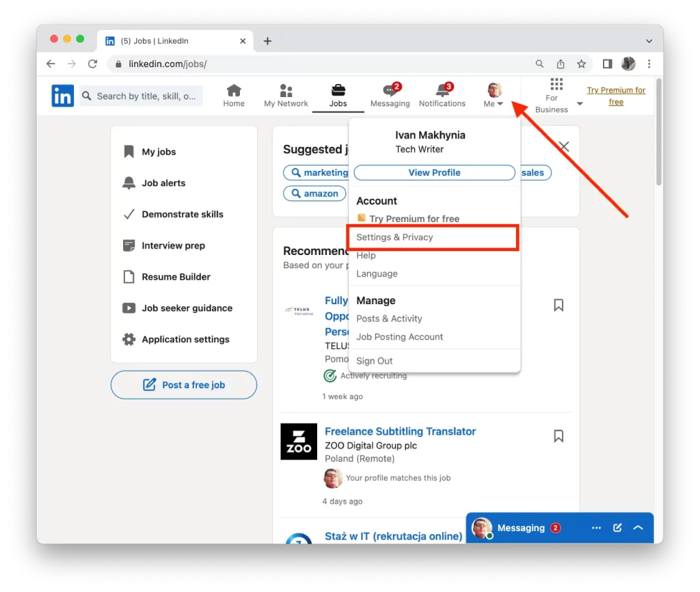
Task: Click Try Premium for free link in header
Action: (616, 96)
